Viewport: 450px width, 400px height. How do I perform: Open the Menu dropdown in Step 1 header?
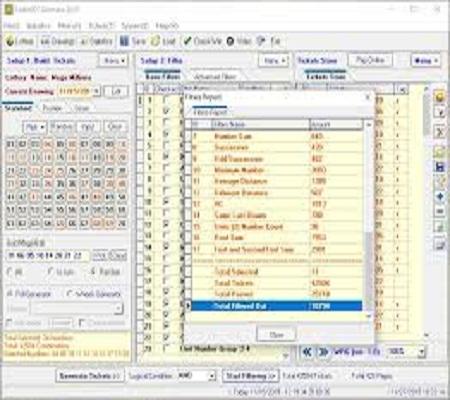[114, 61]
